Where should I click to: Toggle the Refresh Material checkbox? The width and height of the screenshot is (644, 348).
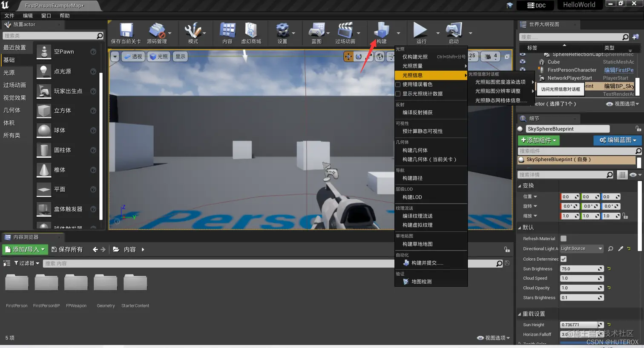pyautogui.click(x=563, y=239)
